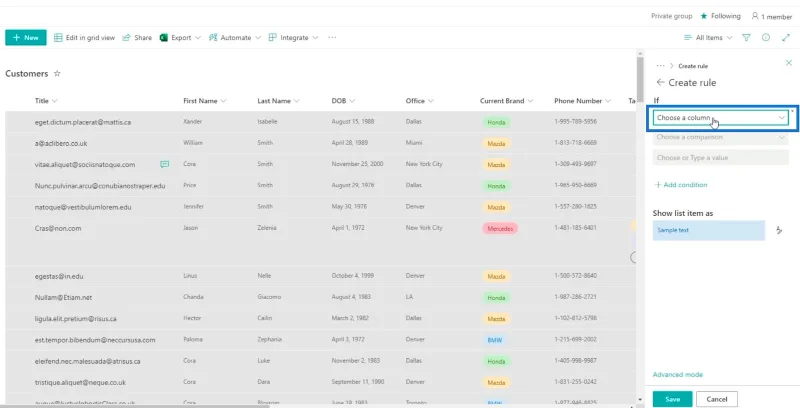
Task: Click tristique.aliquet@neque.co.uk title
Action: [x=80, y=382]
